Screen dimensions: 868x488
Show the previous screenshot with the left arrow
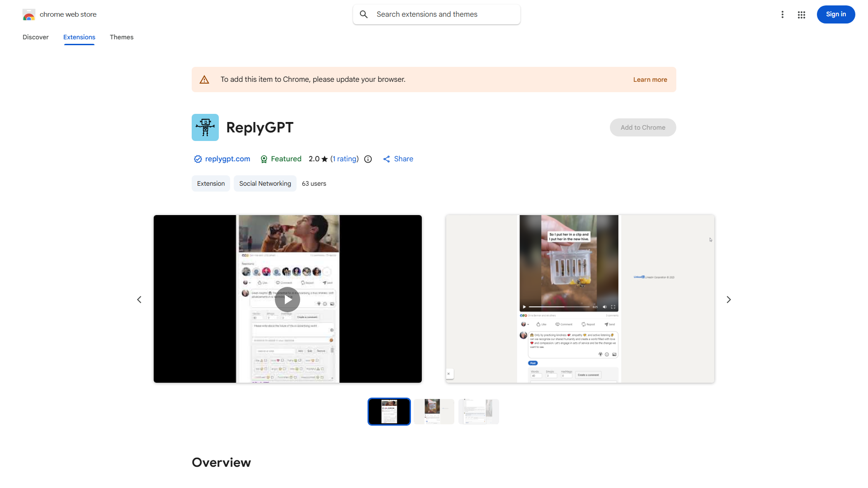tap(139, 299)
